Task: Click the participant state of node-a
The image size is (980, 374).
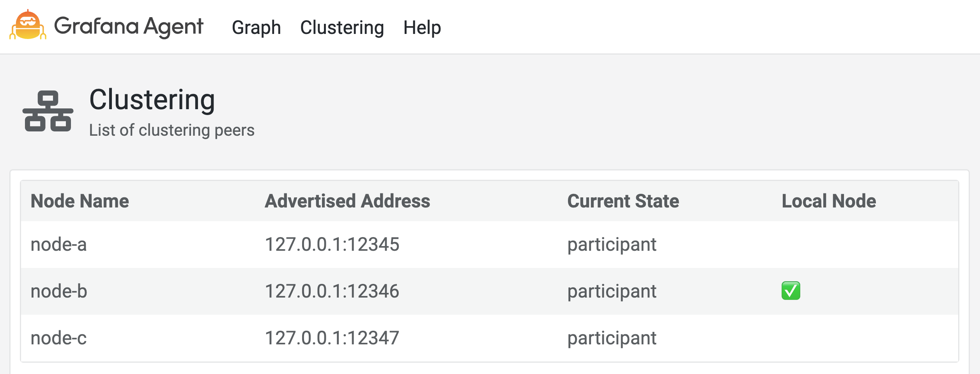Action: coord(612,244)
